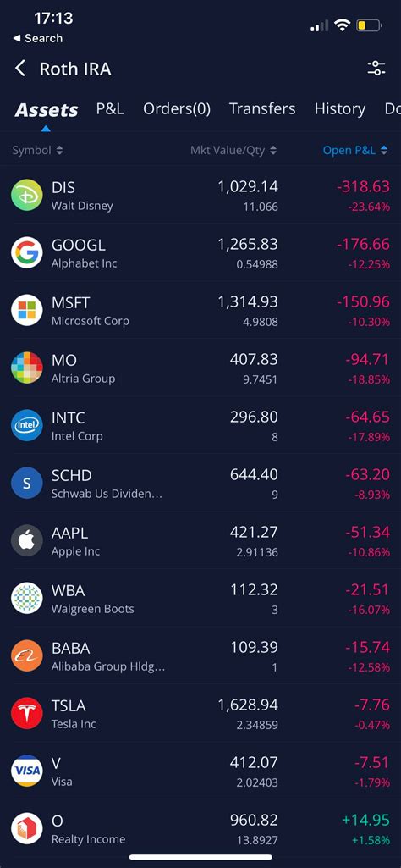401x868 pixels.
Task: Open the SCHD Schwab dividend position
Action: coord(200,483)
